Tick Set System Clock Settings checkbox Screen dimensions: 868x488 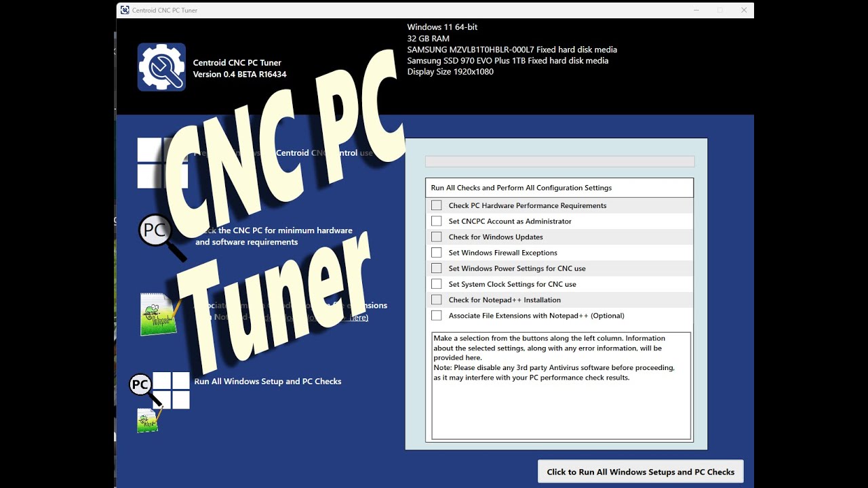[436, 284]
